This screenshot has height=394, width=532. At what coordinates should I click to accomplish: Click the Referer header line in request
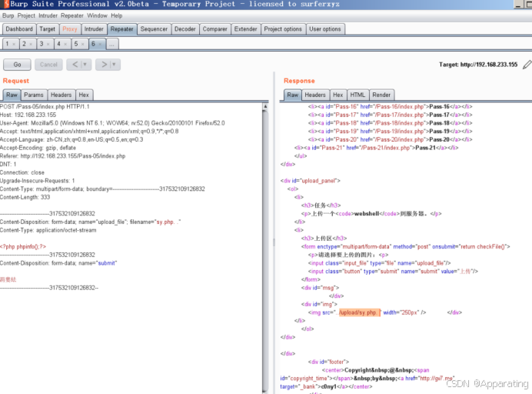(63, 156)
